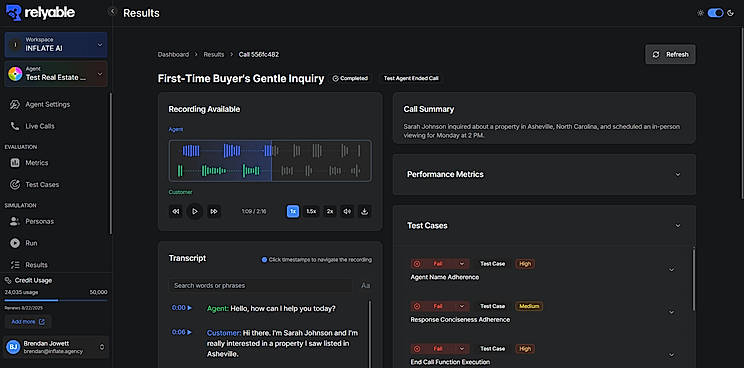Open the INFLATE AI workspace dropdown
The width and height of the screenshot is (744, 368).
coord(56,45)
